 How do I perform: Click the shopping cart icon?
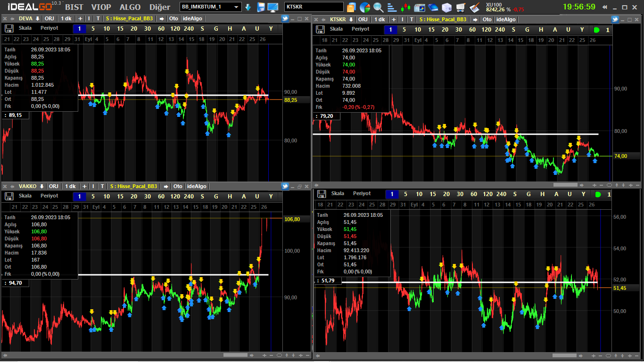point(461,7)
